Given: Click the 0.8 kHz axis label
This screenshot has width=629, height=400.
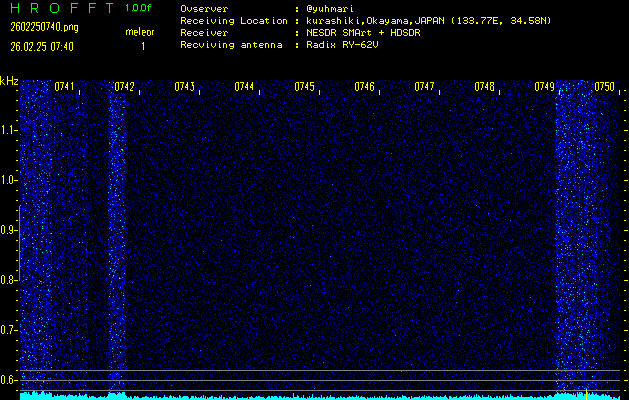Looking at the screenshot, I should click(9, 280).
